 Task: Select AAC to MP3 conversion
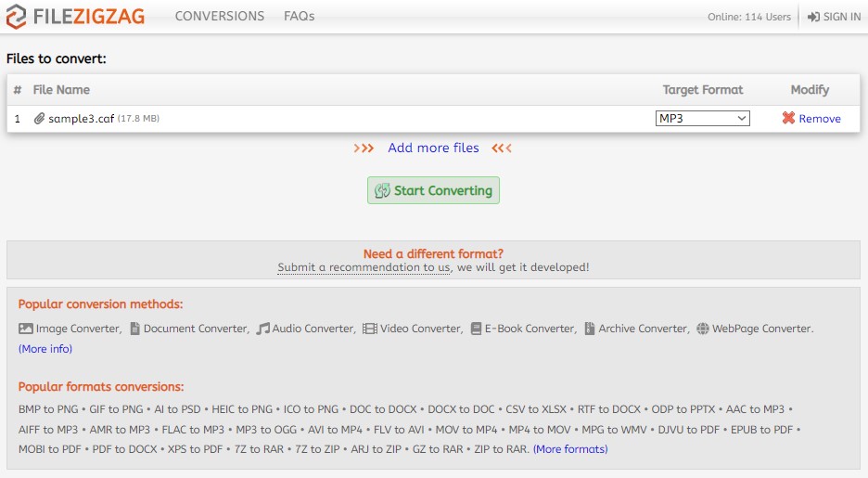(755, 409)
